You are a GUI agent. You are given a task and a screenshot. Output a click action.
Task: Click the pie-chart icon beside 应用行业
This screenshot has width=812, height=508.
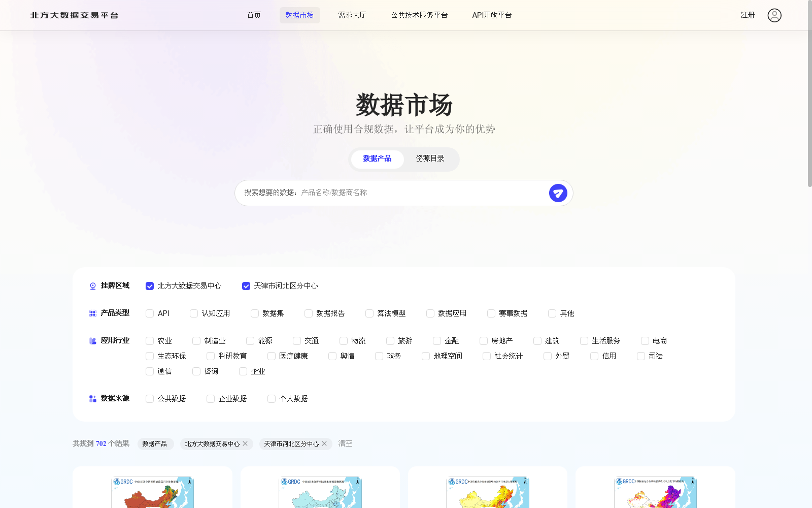click(x=92, y=340)
